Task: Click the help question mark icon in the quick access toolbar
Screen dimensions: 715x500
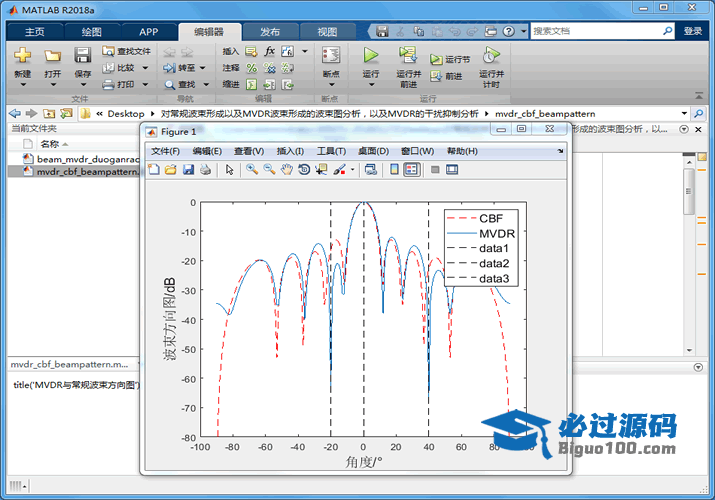Action: (x=508, y=31)
